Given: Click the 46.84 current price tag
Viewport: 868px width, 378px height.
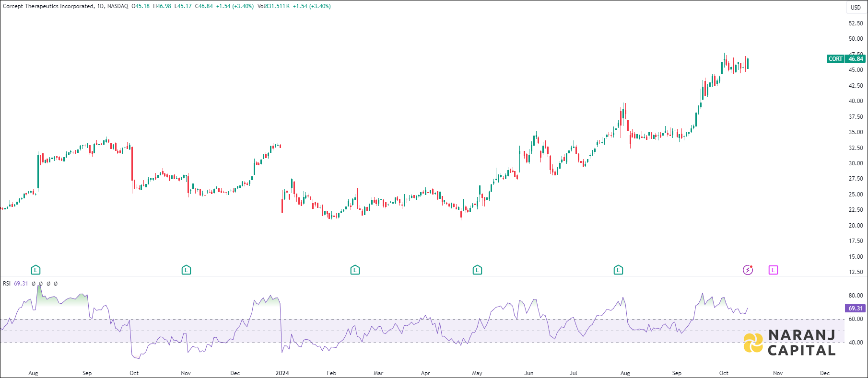Looking at the screenshot, I should 856,59.
